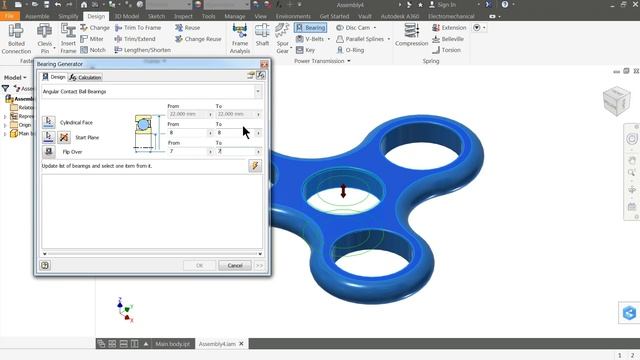The image size is (640, 360).
Task: Click the width To input field
Action: [x=236, y=151]
